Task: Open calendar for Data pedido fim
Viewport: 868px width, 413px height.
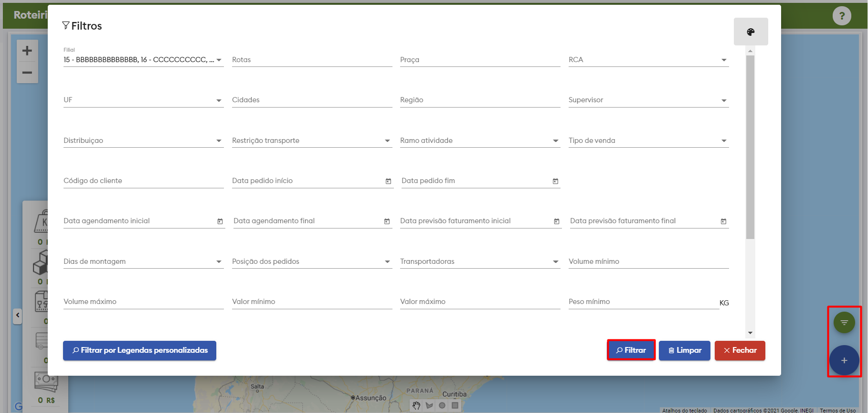Action: tap(555, 181)
